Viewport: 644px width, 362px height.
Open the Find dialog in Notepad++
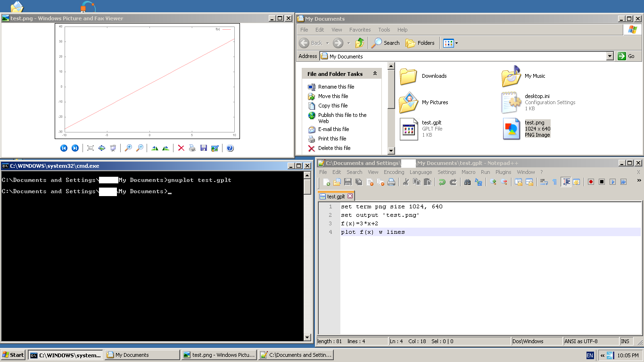click(468, 182)
